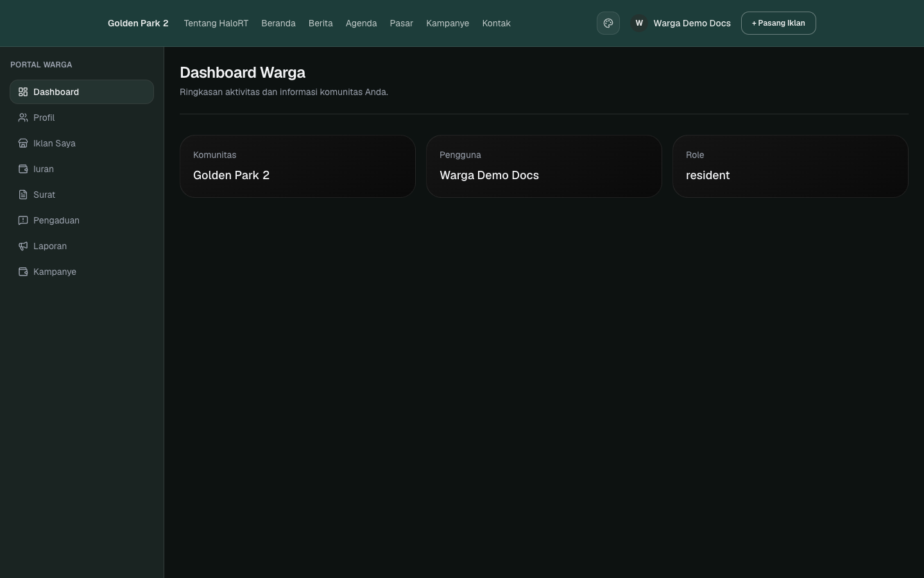
Task: Open Iklan Saya in the sidebar
Action: (81, 143)
